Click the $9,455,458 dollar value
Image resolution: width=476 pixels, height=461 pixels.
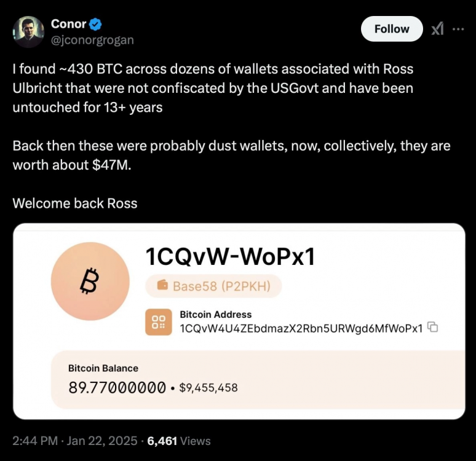[208, 388]
